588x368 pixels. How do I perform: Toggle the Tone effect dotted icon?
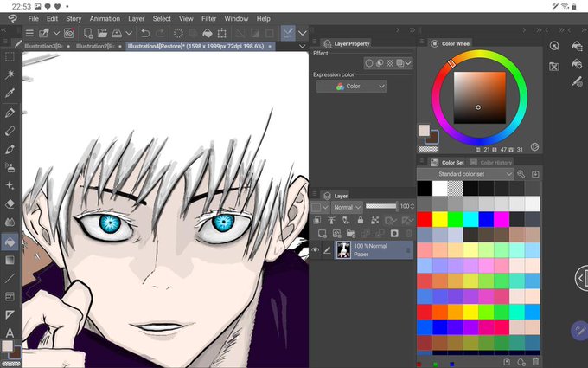tap(390, 63)
